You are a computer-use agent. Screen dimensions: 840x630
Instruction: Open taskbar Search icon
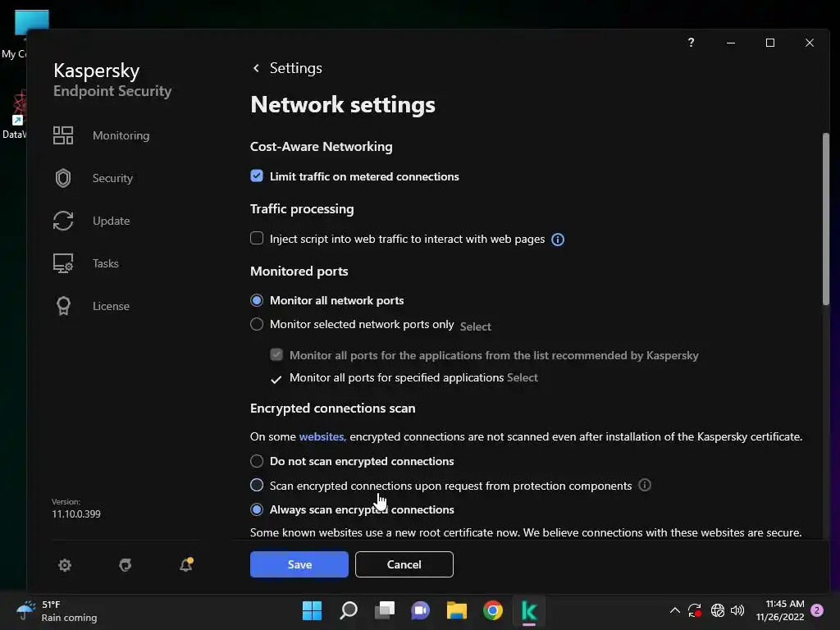click(348, 610)
